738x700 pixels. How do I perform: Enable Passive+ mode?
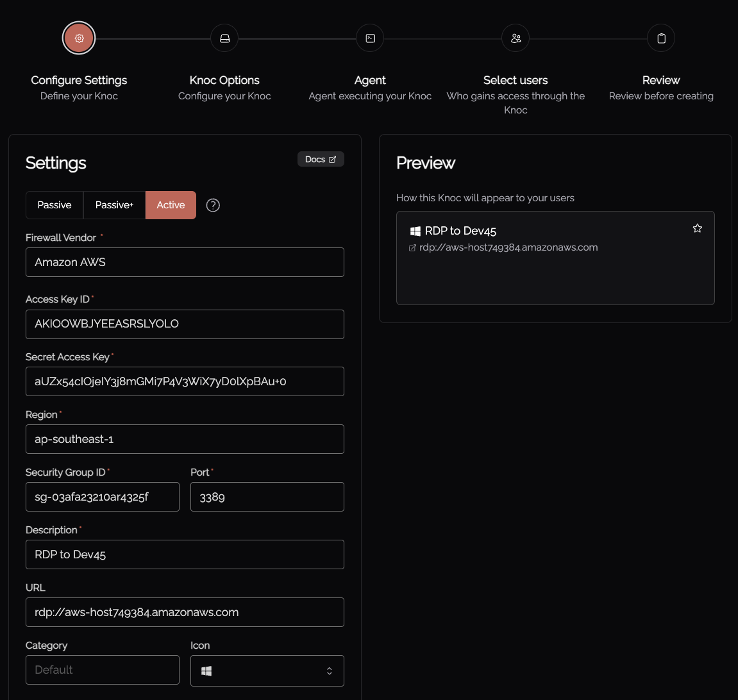(x=114, y=205)
